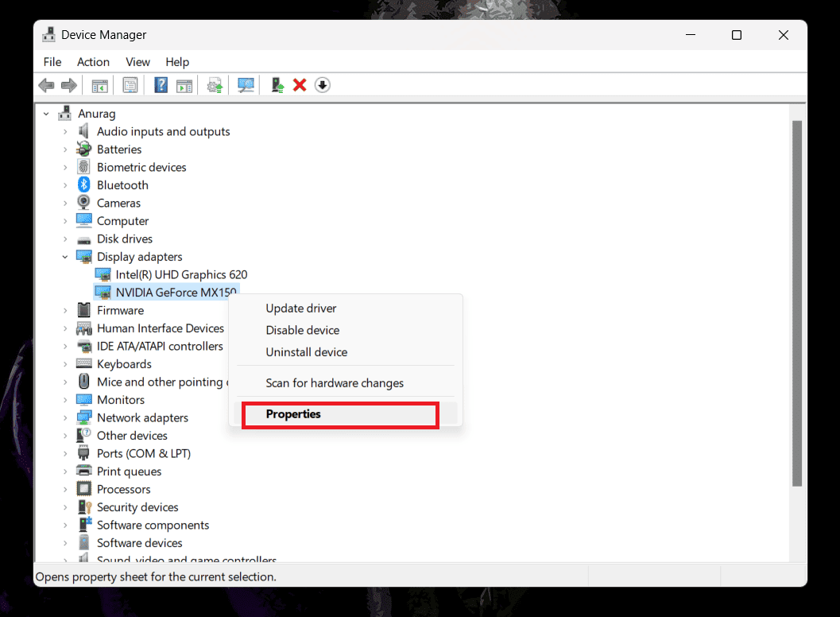Click the Intel(R) UHD Graphics 620 adapter icon
Screen dimensions: 840x617
click(x=103, y=274)
